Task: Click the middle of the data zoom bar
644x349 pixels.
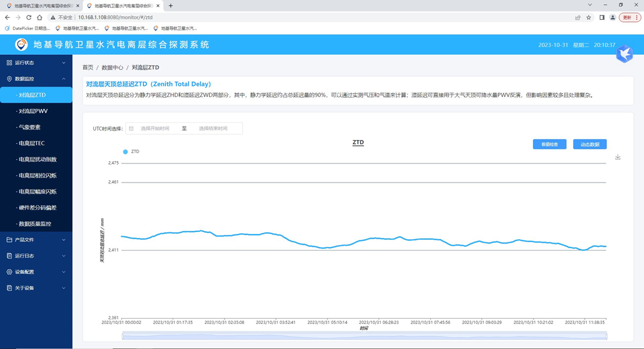Action: pos(364,336)
